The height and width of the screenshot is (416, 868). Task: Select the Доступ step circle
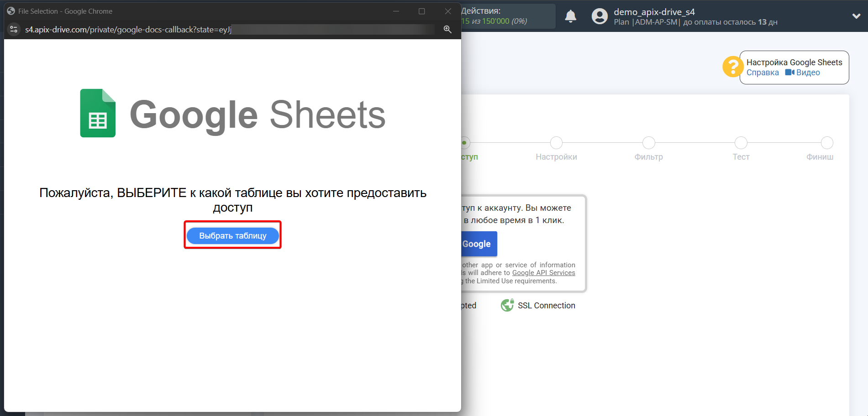click(465, 142)
